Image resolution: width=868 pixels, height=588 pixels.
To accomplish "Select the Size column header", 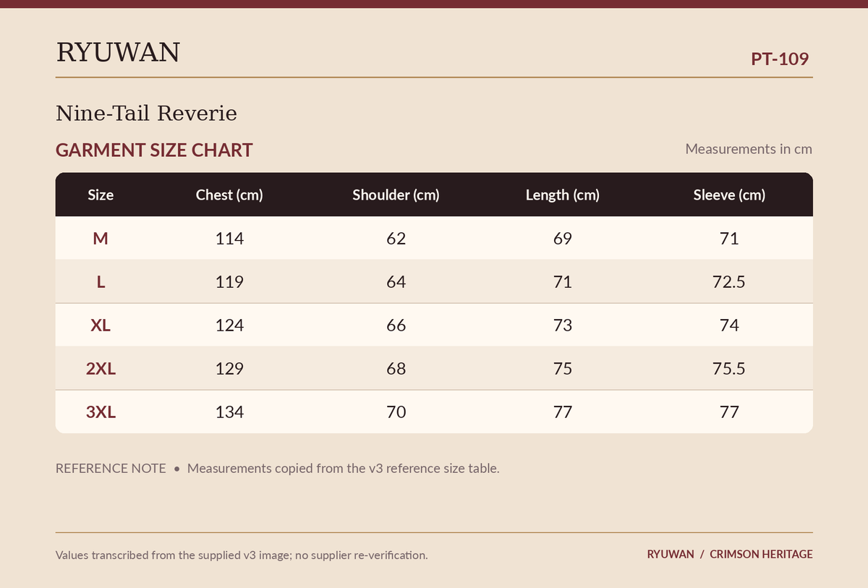I will 101,195.
